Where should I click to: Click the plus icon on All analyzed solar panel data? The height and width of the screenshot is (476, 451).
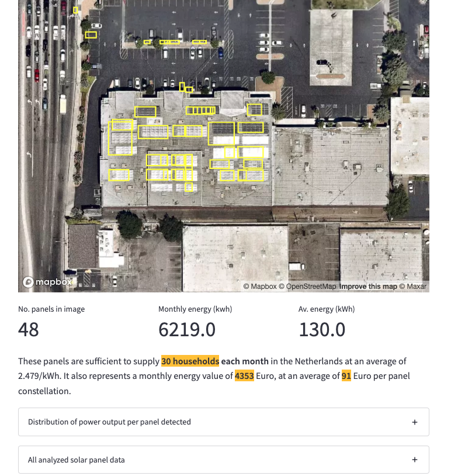point(415,460)
